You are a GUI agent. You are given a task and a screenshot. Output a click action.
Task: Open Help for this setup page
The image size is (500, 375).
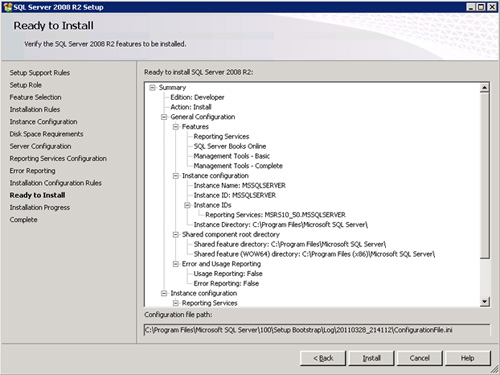point(468,358)
